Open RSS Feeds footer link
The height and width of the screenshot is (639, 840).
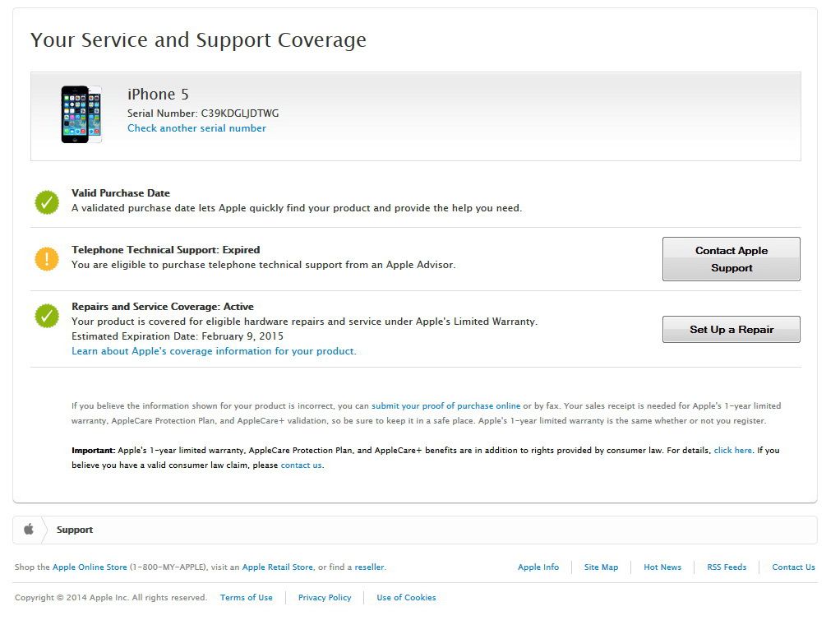(x=727, y=567)
